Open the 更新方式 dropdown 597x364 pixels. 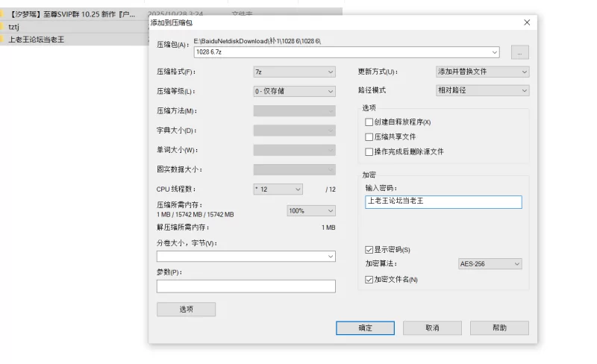point(482,72)
